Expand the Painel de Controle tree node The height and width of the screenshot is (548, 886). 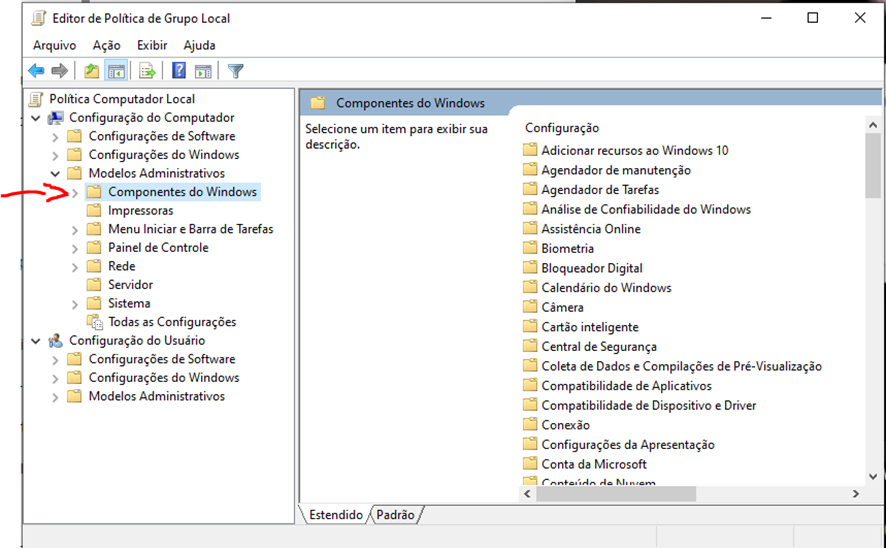[75, 248]
